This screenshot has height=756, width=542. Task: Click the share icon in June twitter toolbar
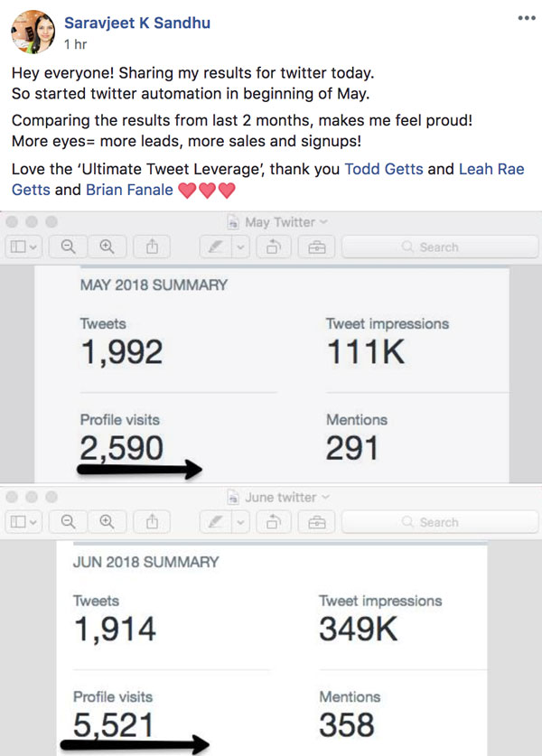coord(152,522)
